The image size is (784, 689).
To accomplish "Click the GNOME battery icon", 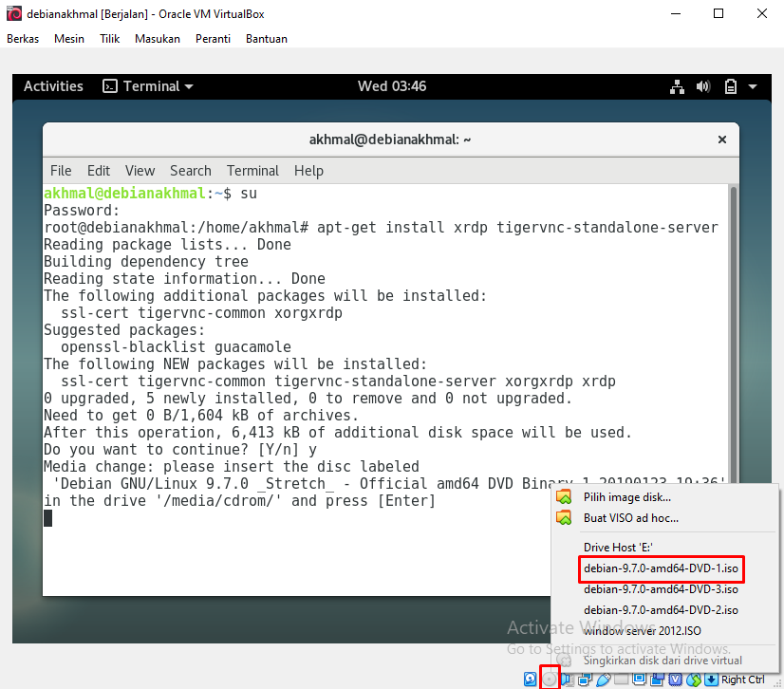I will coord(731,86).
